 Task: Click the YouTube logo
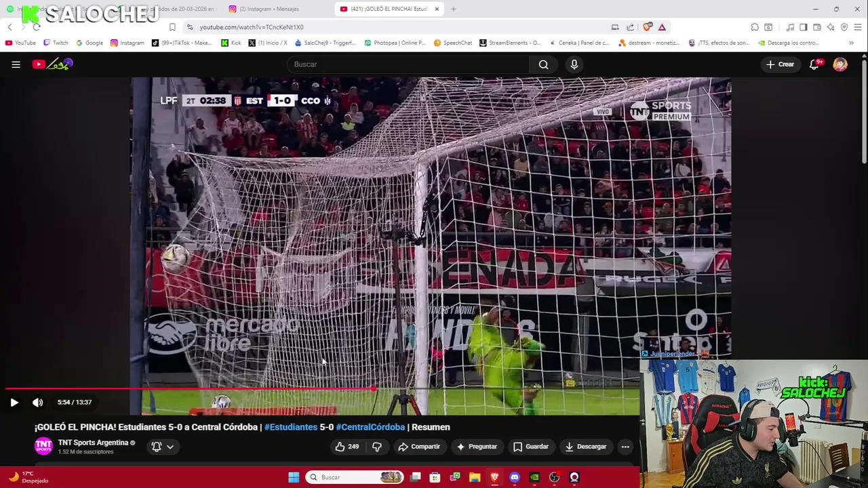point(52,64)
